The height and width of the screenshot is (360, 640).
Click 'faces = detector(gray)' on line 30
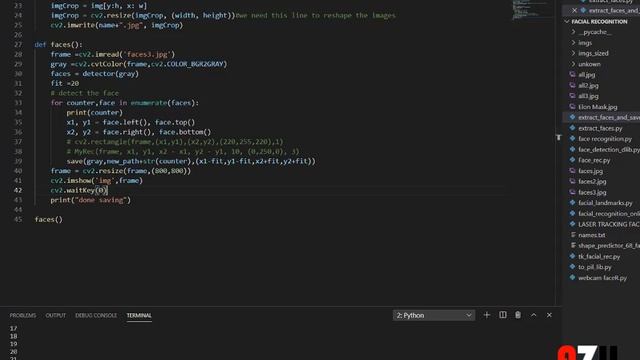click(x=95, y=74)
